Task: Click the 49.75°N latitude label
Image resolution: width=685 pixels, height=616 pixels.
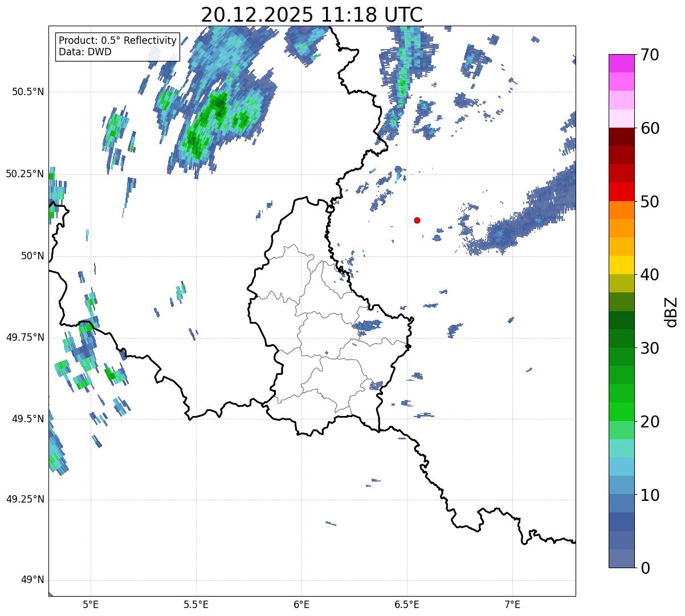Action: (x=25, y=337)
